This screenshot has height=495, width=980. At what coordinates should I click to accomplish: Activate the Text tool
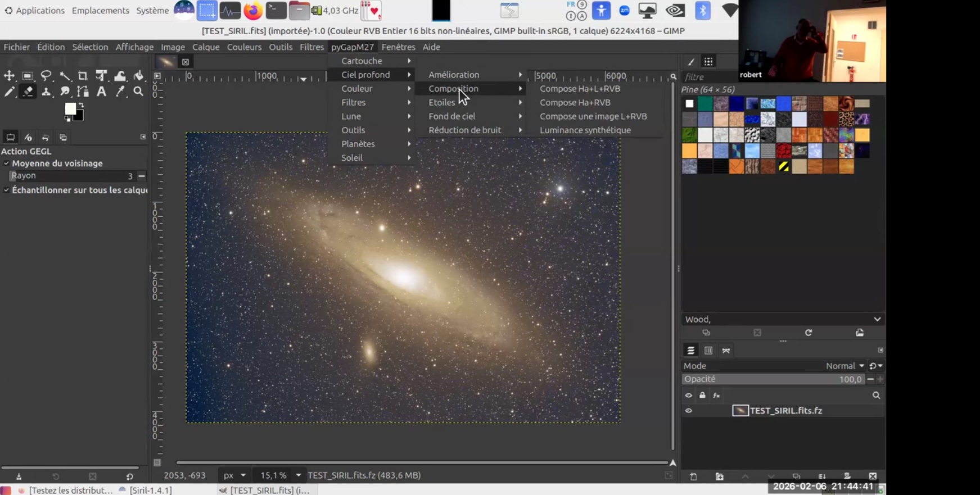(101, 92)
